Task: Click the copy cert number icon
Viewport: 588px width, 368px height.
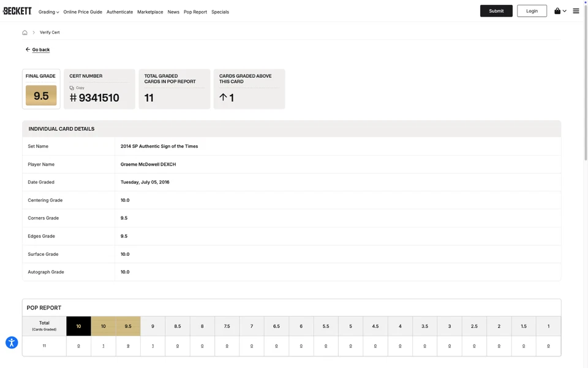Action: (72, 88)
